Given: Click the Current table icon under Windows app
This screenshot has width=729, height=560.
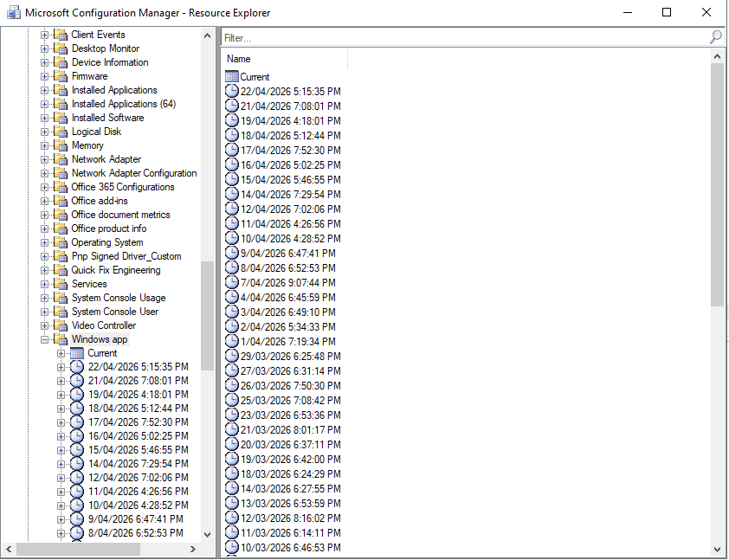Looking at the screenshot, I should (77, 353).
